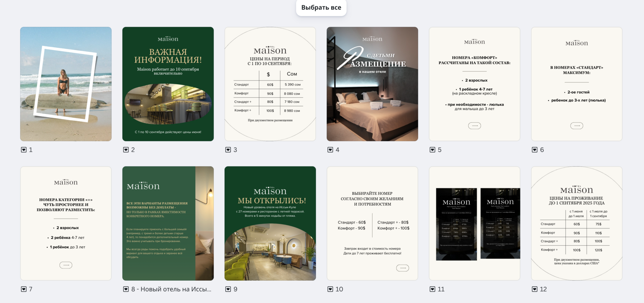Select the green 'Важная информация' page
Viewport: 644px width, 303px height.
[x=168, y=84]
